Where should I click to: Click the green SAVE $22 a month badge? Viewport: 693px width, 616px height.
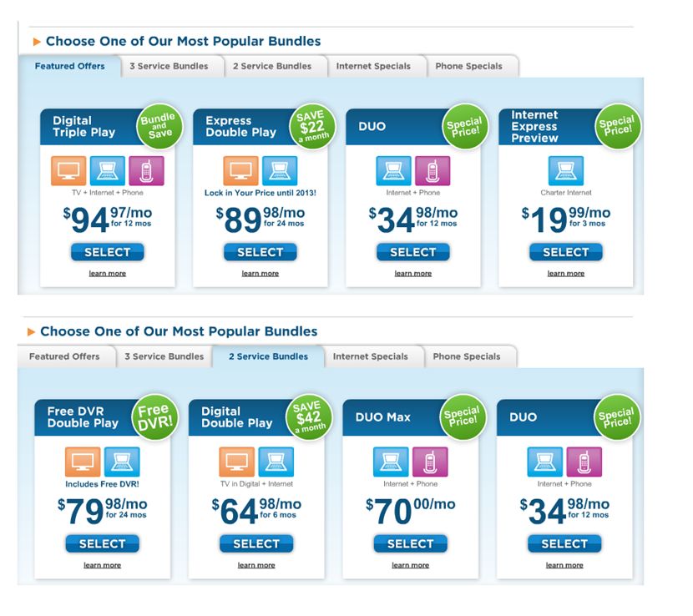(311, 126)
